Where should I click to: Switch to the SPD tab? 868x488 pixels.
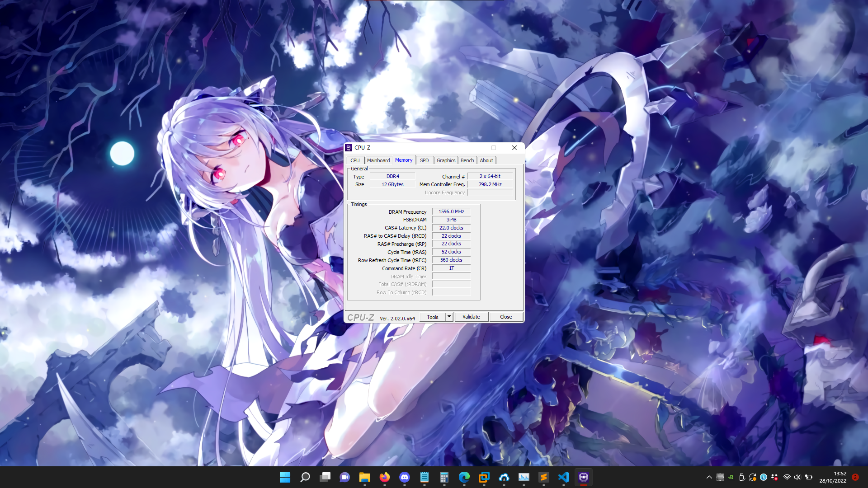tap(425, 160)
